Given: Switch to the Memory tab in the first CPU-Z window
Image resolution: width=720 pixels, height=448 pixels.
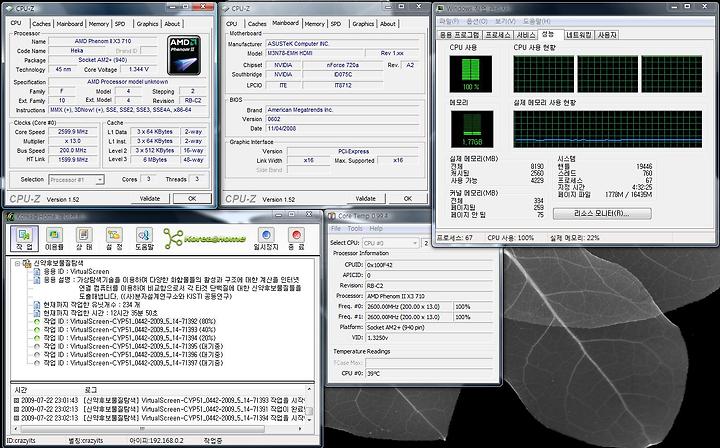Looking at the screenshot, I should tap(99, 24).
